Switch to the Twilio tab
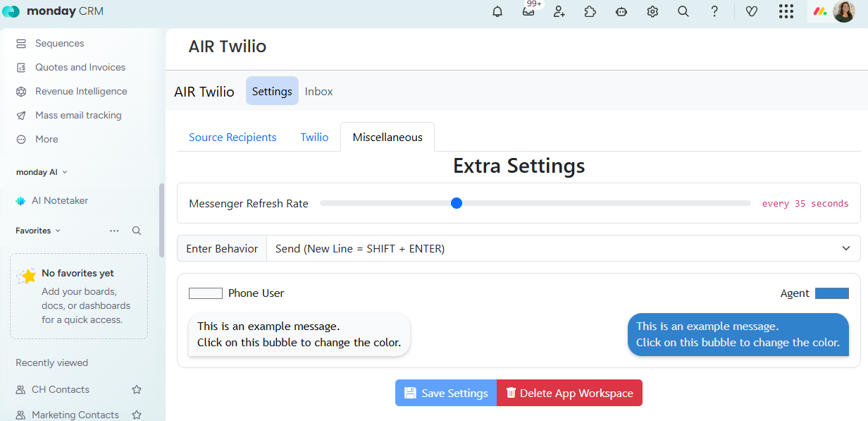The height and width of the screenshot is (421, 868). [x=314, y=138]
